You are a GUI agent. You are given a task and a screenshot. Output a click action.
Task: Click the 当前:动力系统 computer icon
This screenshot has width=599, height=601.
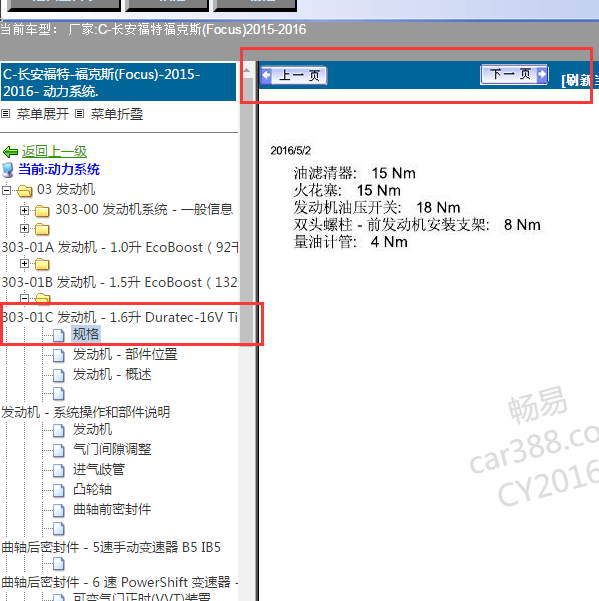tap(8, 170)
